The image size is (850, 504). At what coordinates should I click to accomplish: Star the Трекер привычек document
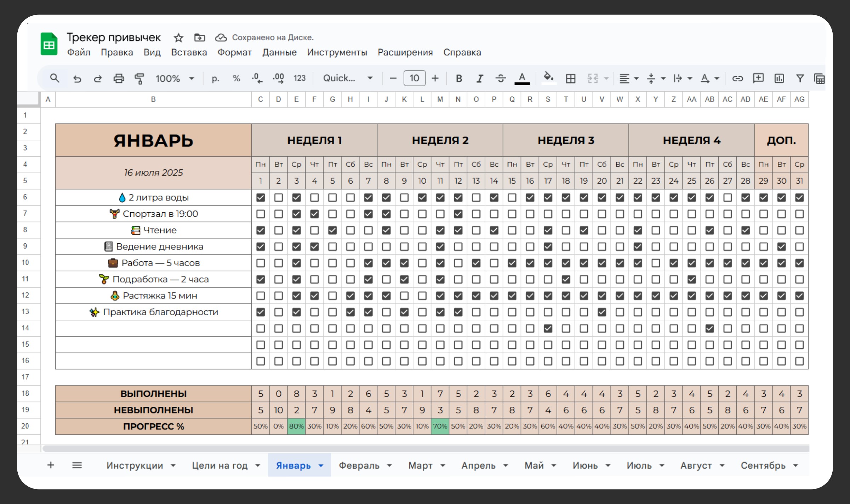(x=178, y=37)
